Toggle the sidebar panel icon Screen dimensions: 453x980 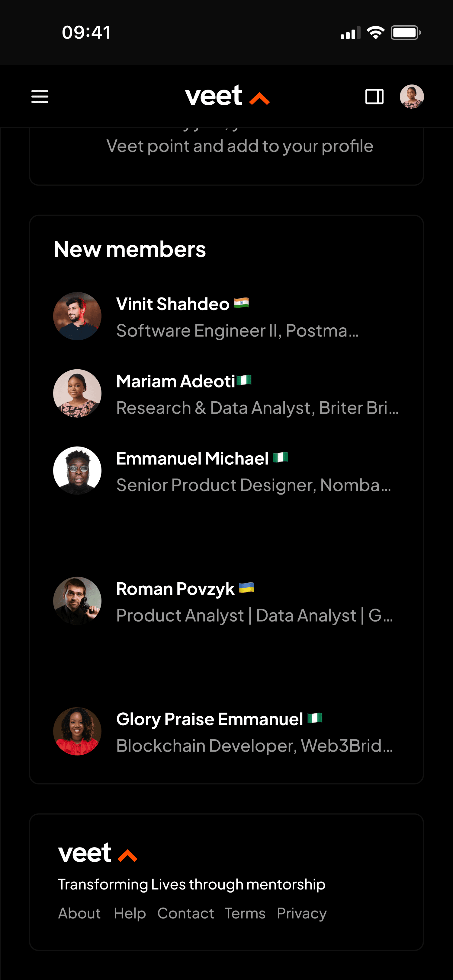(x=374, y=97)
